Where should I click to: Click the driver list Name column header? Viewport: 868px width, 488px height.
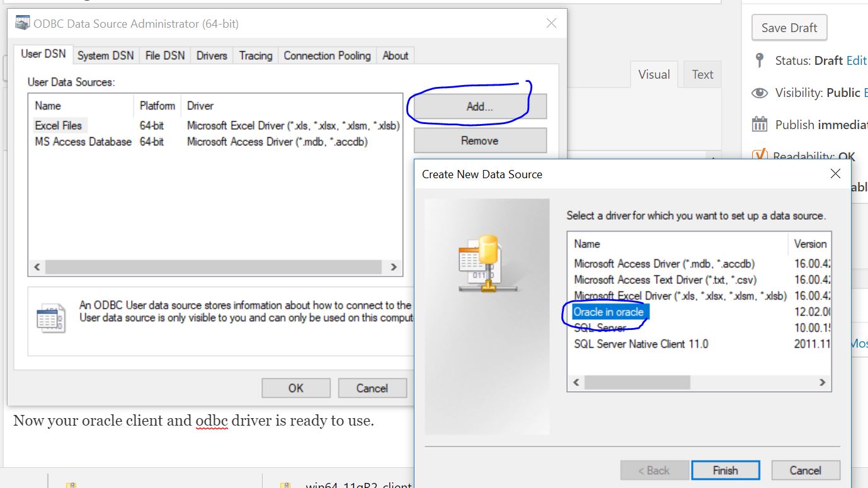click(x=678, y=244)
